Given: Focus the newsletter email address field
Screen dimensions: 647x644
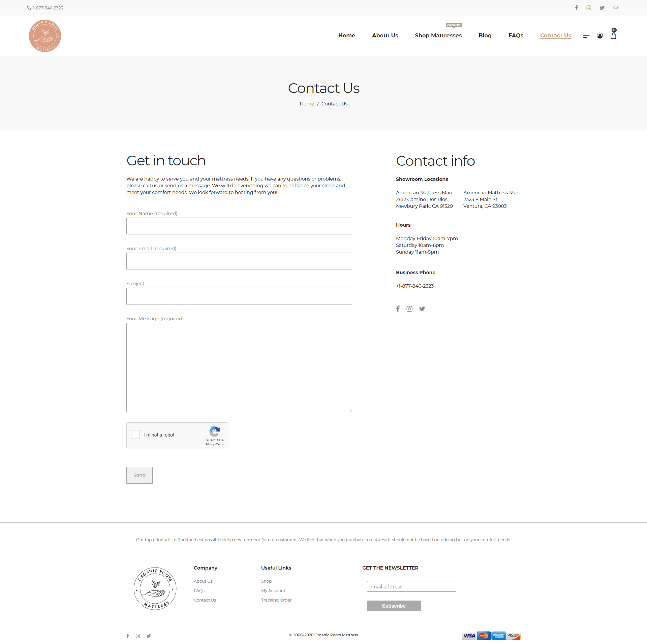Looking at the screenshot, I should click(x=411, y=586).
